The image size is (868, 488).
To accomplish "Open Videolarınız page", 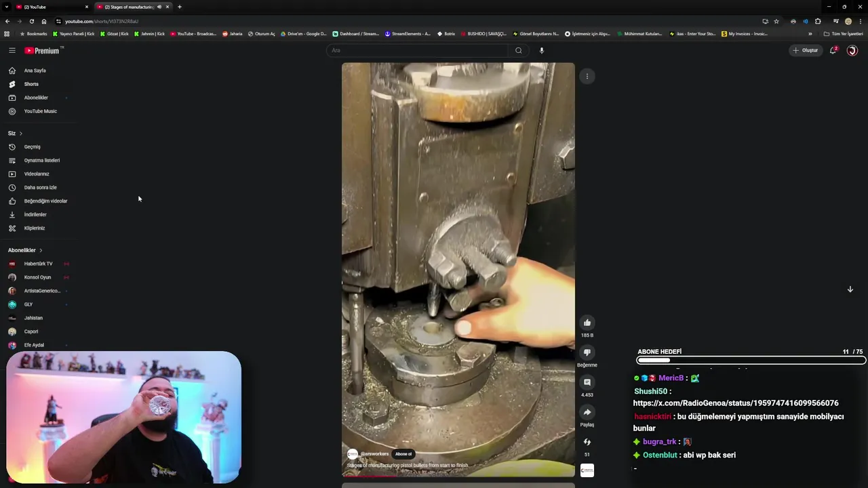I will (x=37, y=174).
